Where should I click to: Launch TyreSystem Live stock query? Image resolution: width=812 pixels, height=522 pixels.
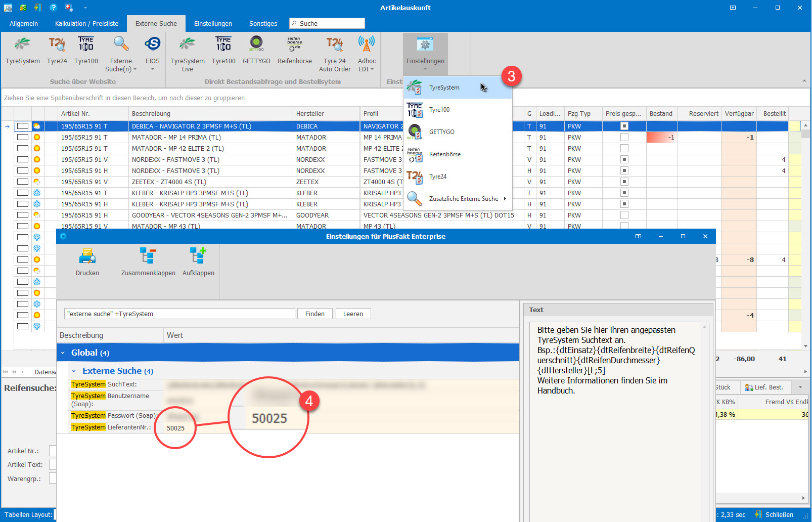click(x=187, y=54)
